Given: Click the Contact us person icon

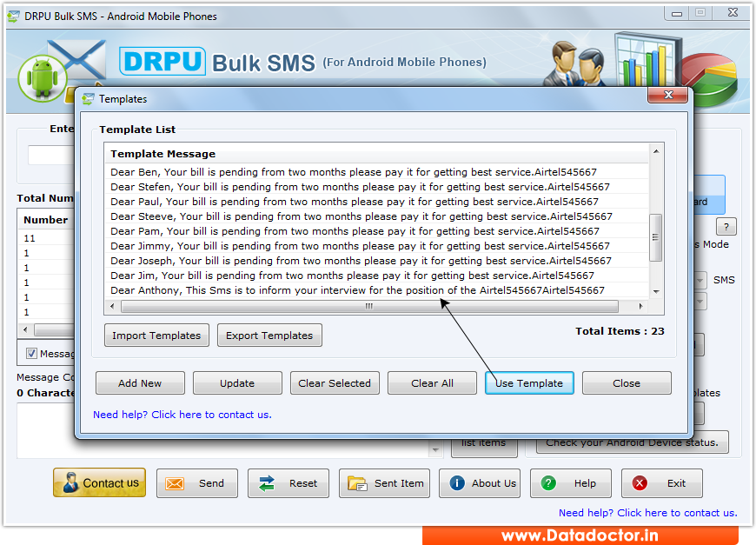Looking at the screenshot, I should pos(70,482).
